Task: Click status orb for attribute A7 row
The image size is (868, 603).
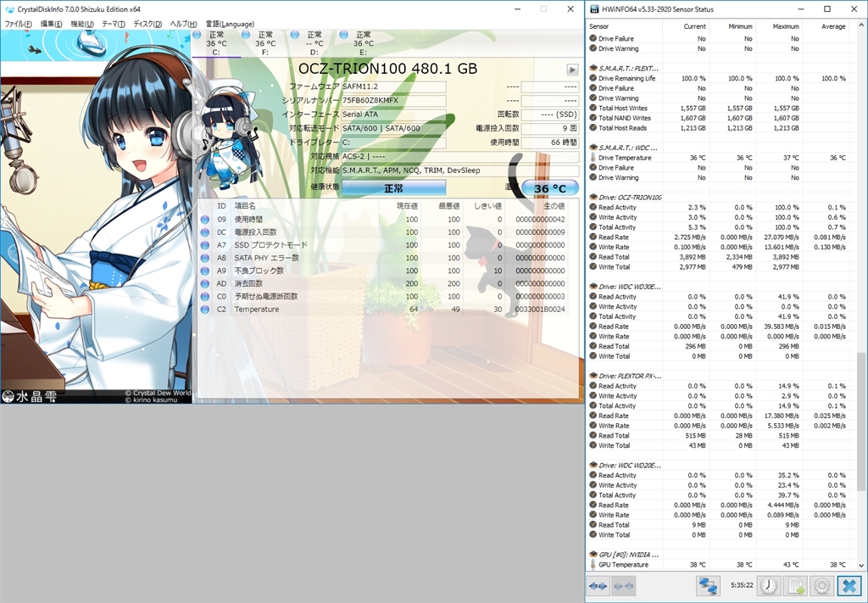Action: tap(205, 245)
